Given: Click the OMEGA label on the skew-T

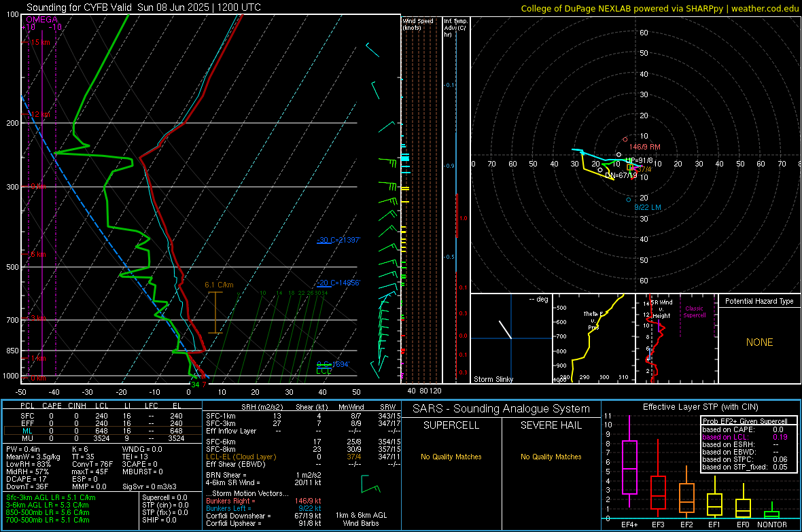Looking at the screenshot, I should pos(42,20).
